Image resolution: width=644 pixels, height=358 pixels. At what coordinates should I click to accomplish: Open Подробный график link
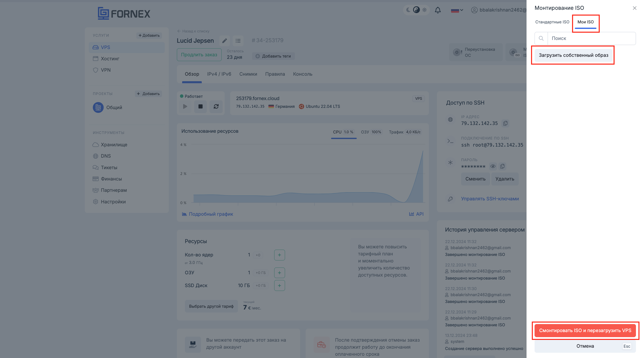tap(208, 214)
